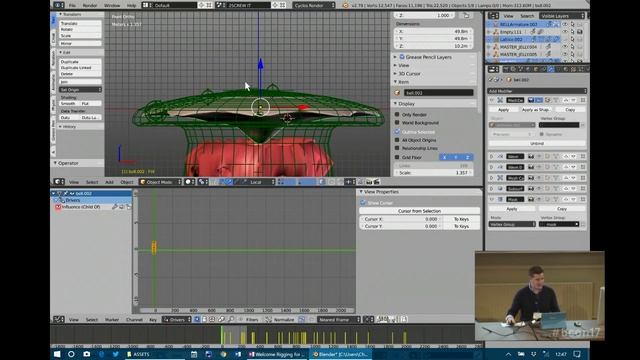The image size is (640, 360).
Task: Open the Welcome Rigging taskbar window
Action: tap(277, 354)
